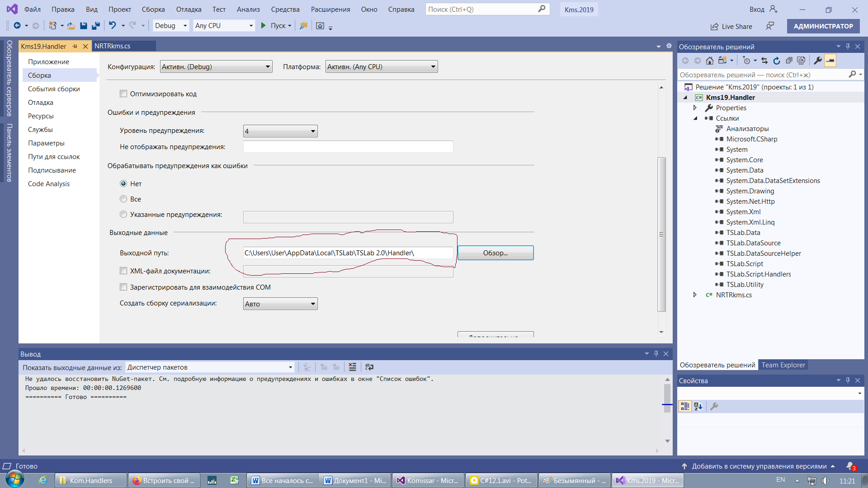Open Уровень предупреждения dropdown

(280, 131)
